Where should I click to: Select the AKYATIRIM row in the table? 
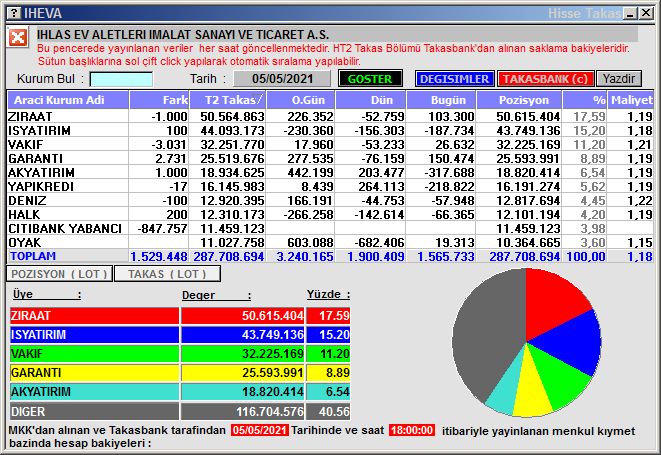coord(330,172)
